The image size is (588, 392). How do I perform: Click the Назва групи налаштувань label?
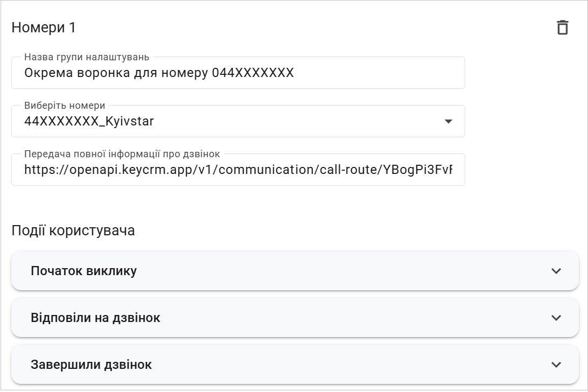coord(87,57)
